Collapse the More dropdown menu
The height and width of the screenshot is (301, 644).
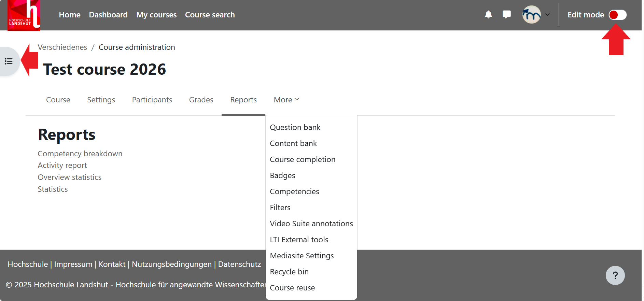(286, 100)
